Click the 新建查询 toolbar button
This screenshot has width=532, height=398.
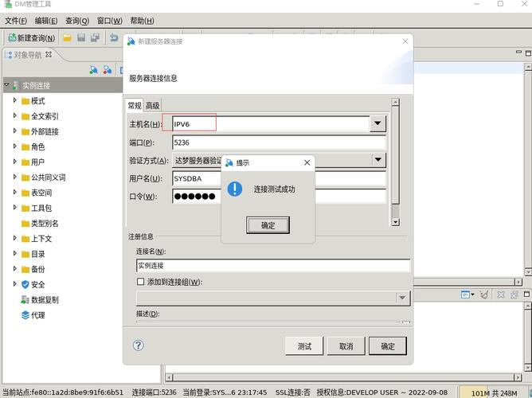(x=32, y=38)
